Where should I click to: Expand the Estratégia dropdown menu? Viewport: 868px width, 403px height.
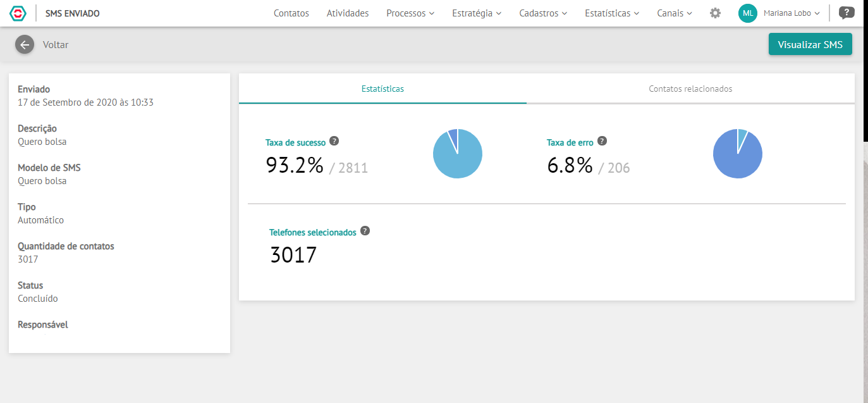click(x=477, y=13)
